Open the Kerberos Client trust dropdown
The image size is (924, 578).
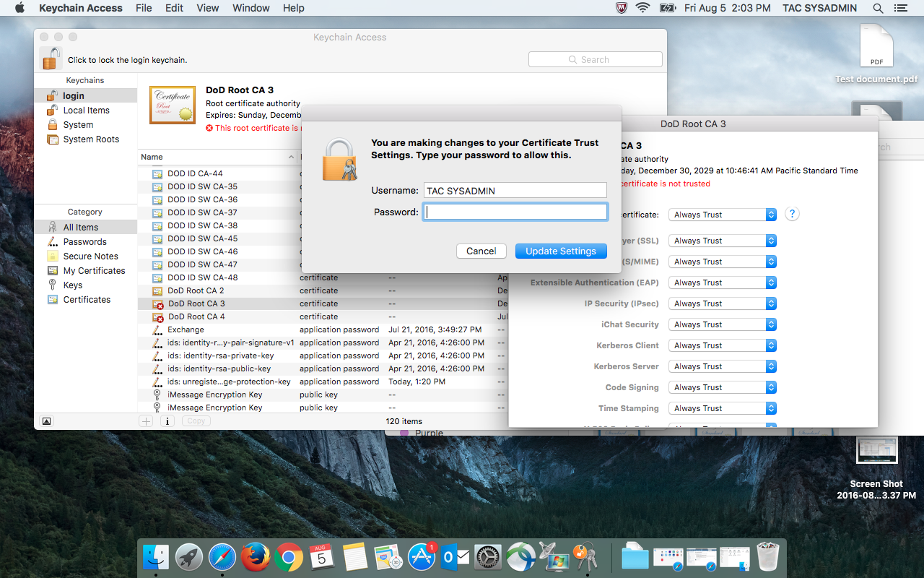tap(722, 345)
